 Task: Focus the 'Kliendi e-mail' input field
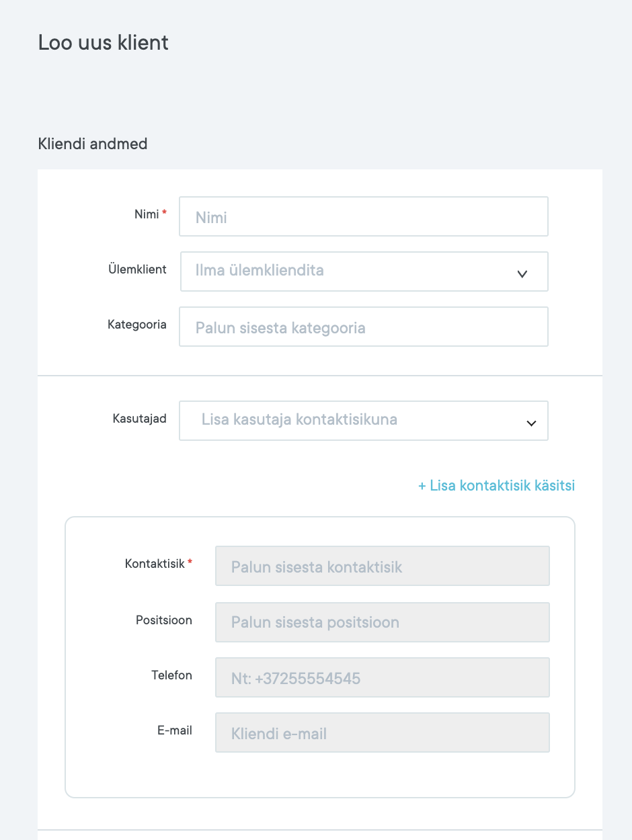tap(382, 732)
